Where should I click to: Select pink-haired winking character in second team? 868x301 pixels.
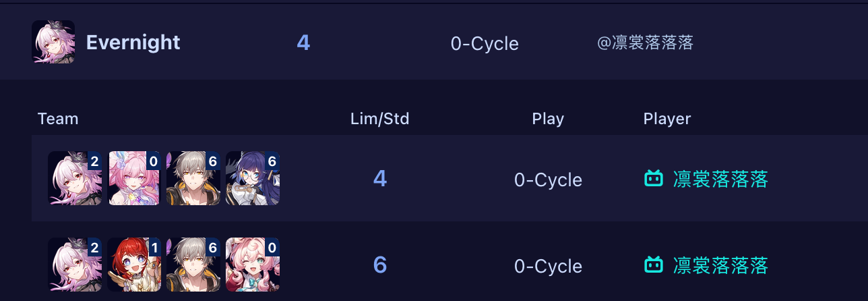click(x=253, y=265)
